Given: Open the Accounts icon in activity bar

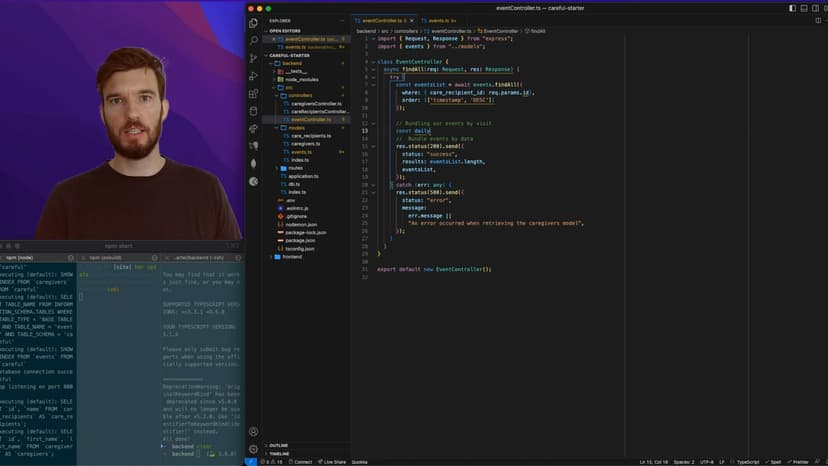Looking at the screenshot, I should [254, 431].
